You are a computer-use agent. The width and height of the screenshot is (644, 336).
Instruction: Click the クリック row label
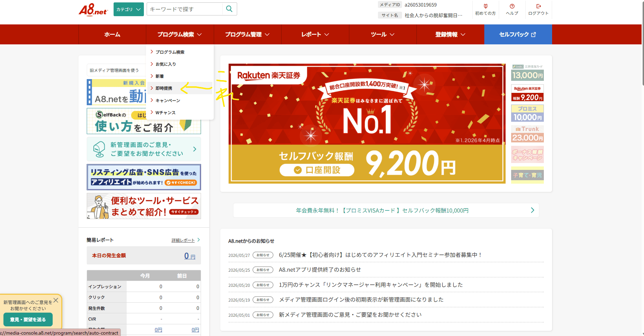[x=96, y=297]
